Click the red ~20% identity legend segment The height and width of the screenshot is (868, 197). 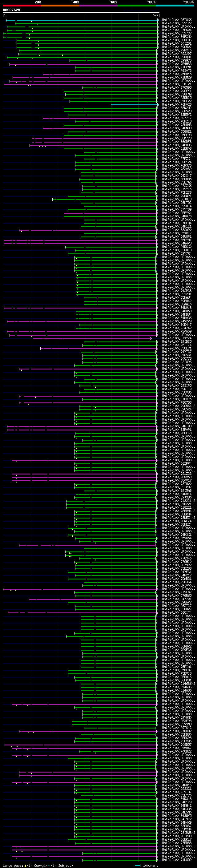(x=22, y=6)
